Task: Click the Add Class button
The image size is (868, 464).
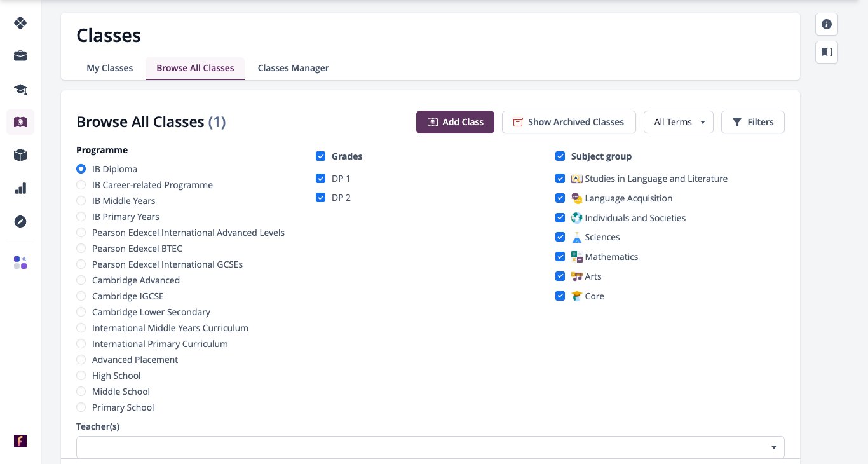Action: 455,122
